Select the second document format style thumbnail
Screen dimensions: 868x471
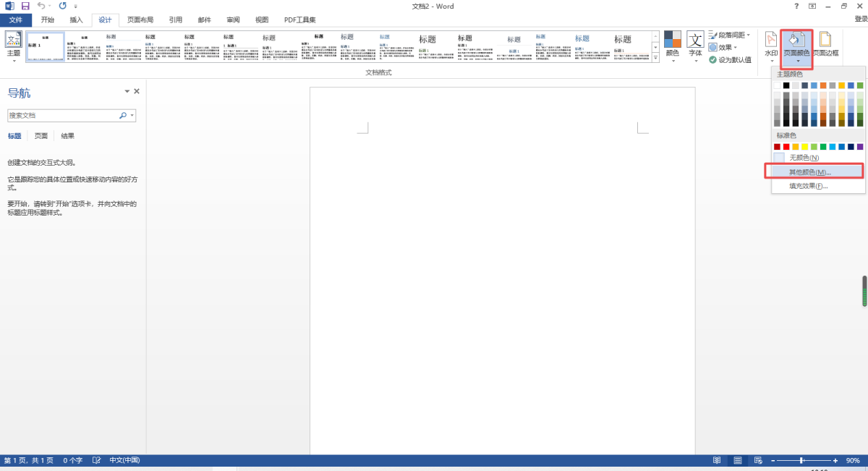click(84, 47)
